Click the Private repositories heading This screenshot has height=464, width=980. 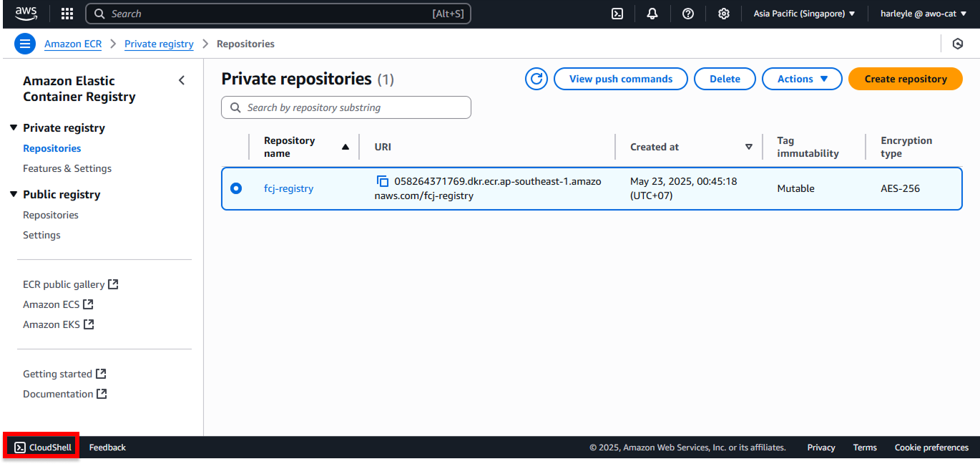tap(296, 79)
